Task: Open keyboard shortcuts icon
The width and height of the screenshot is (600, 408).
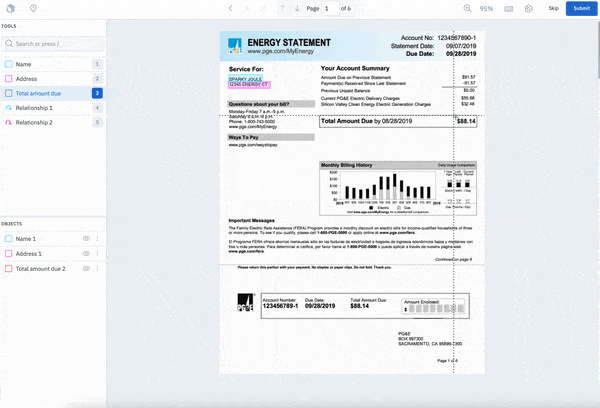Action: click(509, 9)
